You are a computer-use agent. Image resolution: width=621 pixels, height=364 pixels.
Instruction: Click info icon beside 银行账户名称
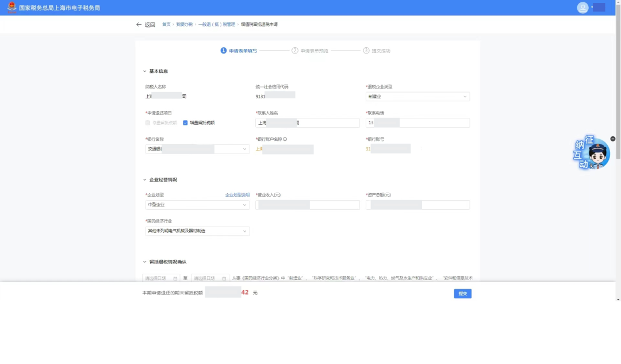285,139
